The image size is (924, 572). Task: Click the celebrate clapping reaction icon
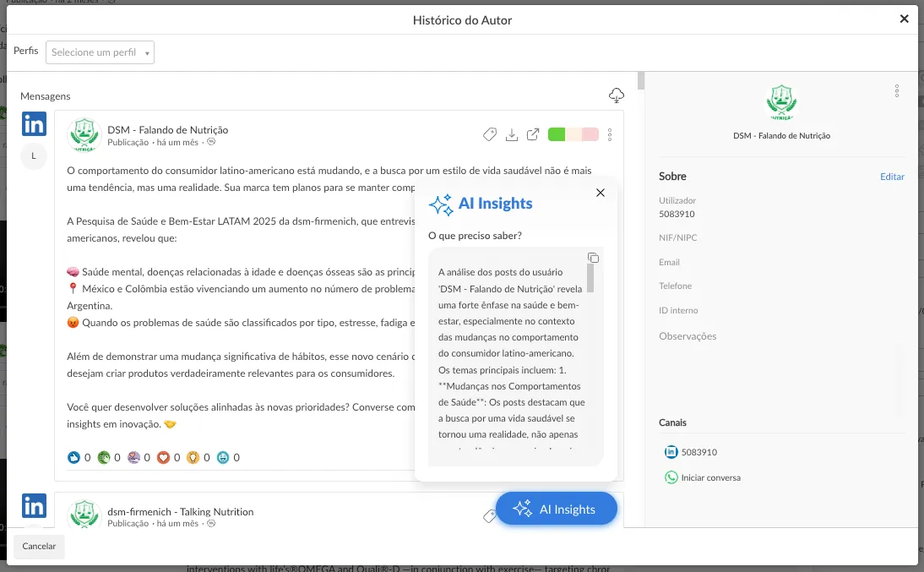pyautogui.click(x=104, y=458)
